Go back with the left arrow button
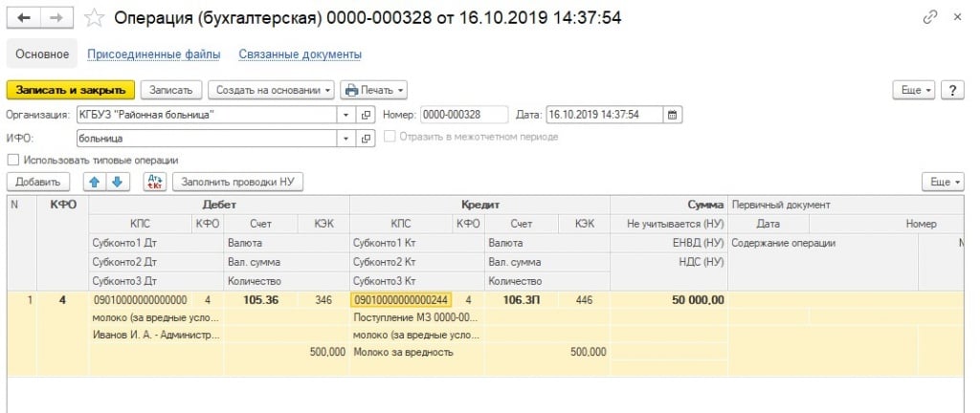The image size is (980, 413). click(x=24, y=17)
